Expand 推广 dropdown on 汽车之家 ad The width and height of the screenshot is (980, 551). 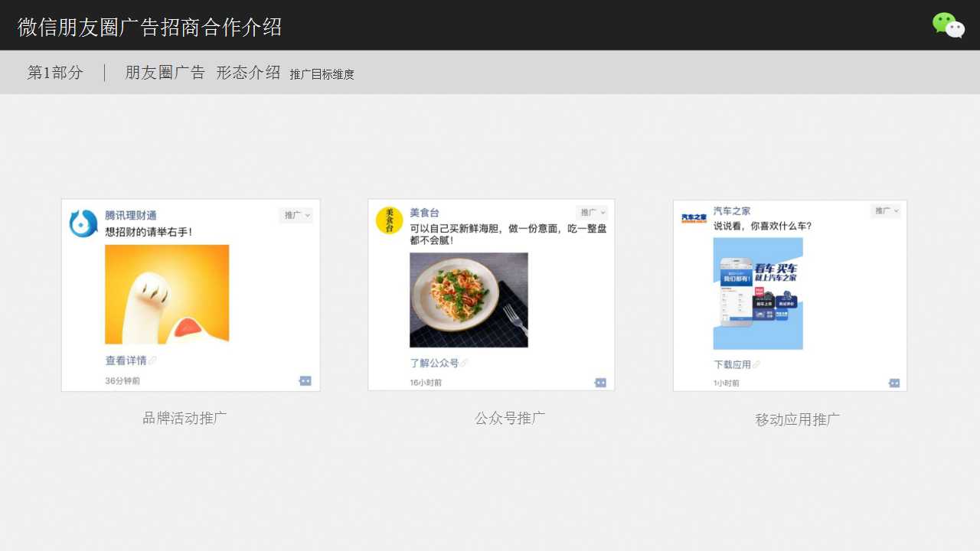coord(886,211)
